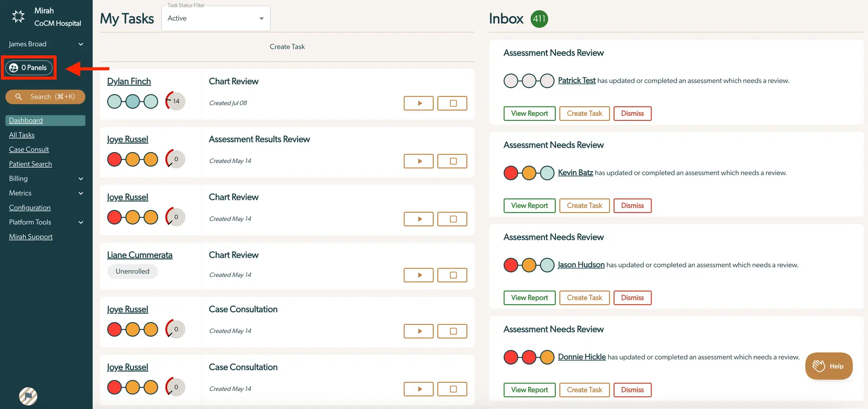Click the Unenrolled chip under Liane Cummerata
This screenshot has width=868, height=409.
tap(132, 271)
